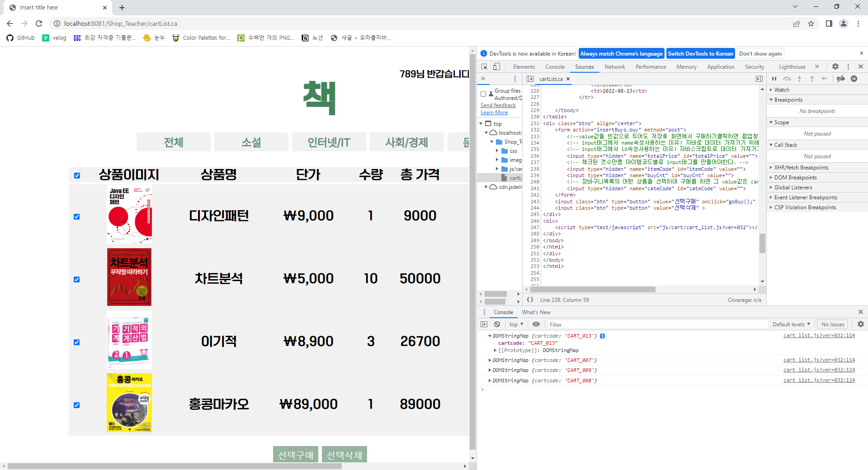The height and width of the screenshot is (470, 868).
Task: Click the 선택구매 button
Action: (x=296, y=455)
